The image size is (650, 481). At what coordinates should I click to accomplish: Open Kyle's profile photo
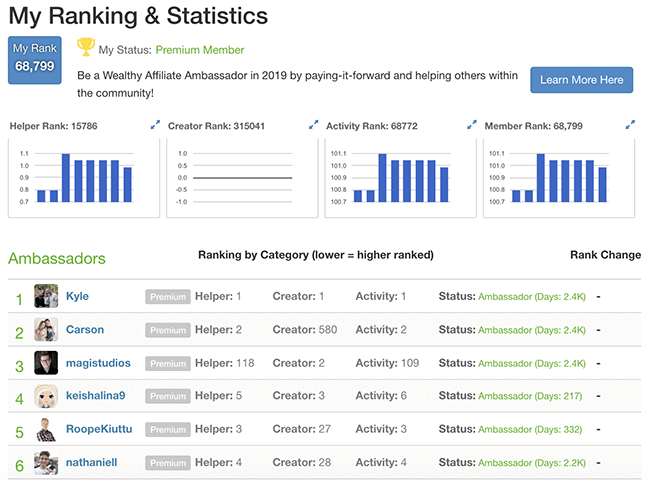click(x=46, y=296)
